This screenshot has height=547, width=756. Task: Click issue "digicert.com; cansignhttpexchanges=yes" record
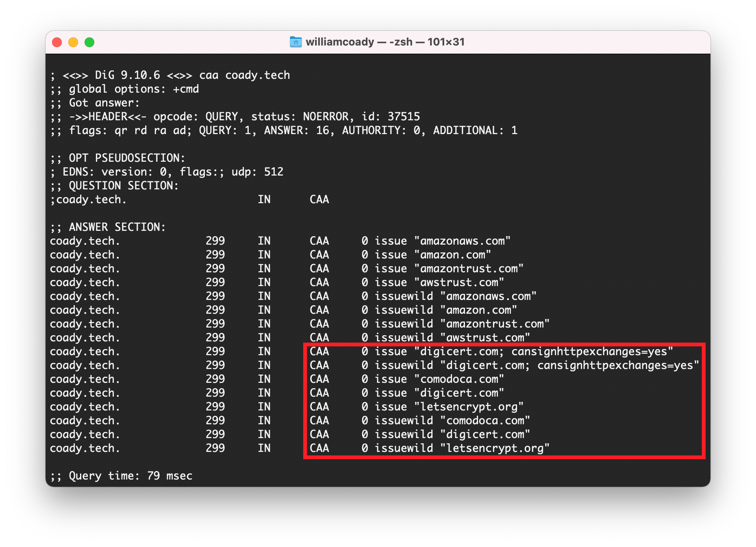pos(361,352)
